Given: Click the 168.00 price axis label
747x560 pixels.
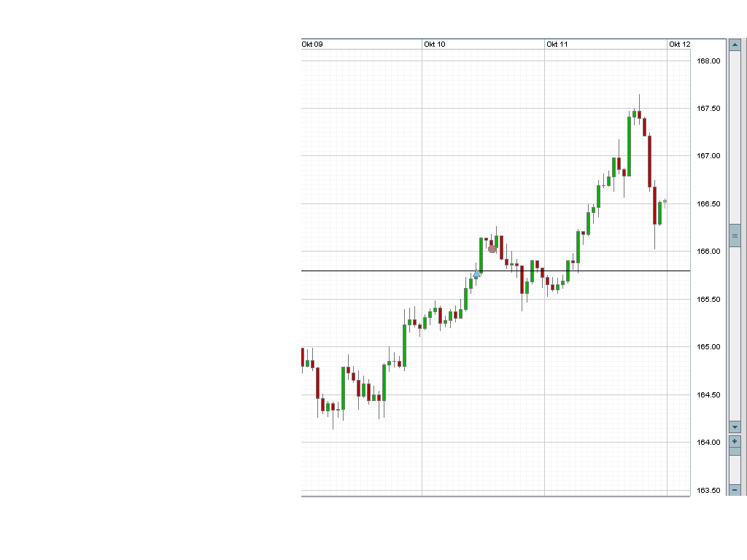Looking at the screenshot, I should [708, 61].
